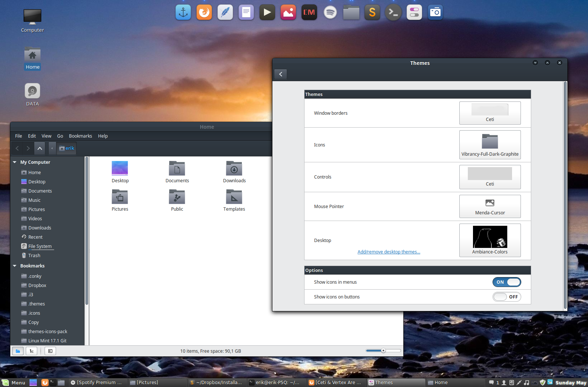
Task: Open the text document editor dock icon
Action: [246, 13]
